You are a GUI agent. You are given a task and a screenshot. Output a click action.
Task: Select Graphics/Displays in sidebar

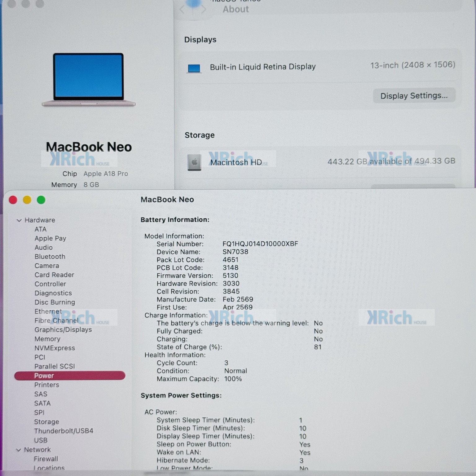pos(63,329)
